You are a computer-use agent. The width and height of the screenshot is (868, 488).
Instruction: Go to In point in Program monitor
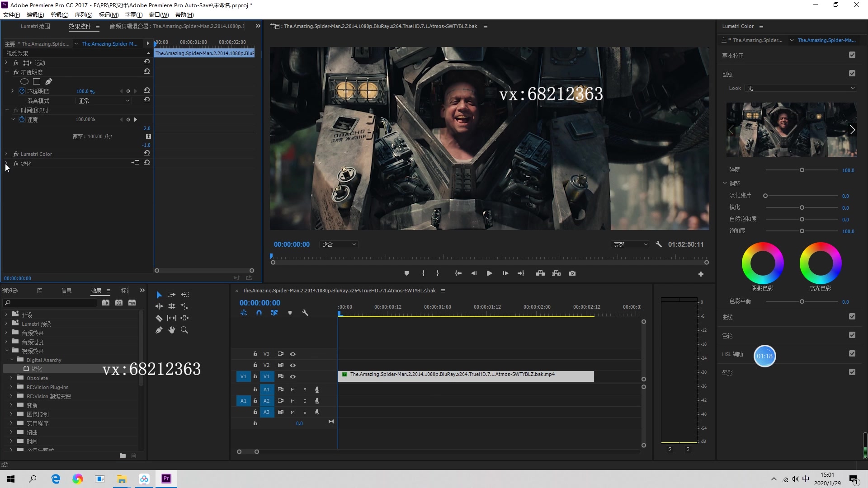coord(458,273)
